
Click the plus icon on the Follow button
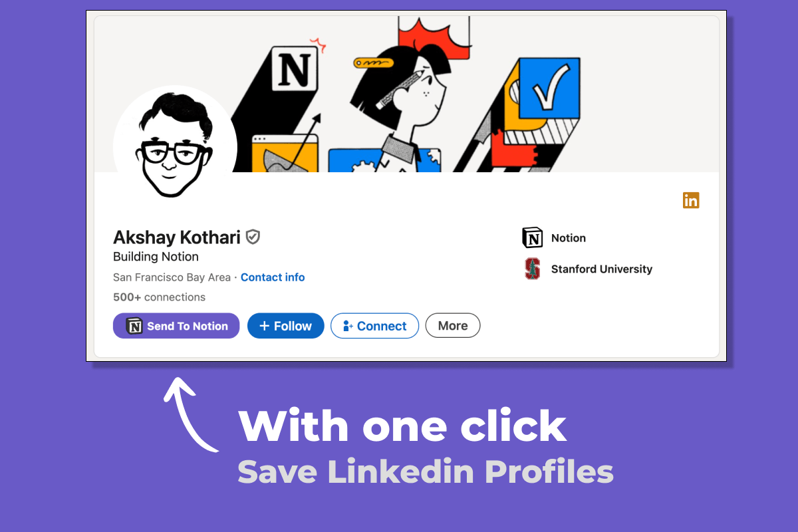click(x=264, y=326)
